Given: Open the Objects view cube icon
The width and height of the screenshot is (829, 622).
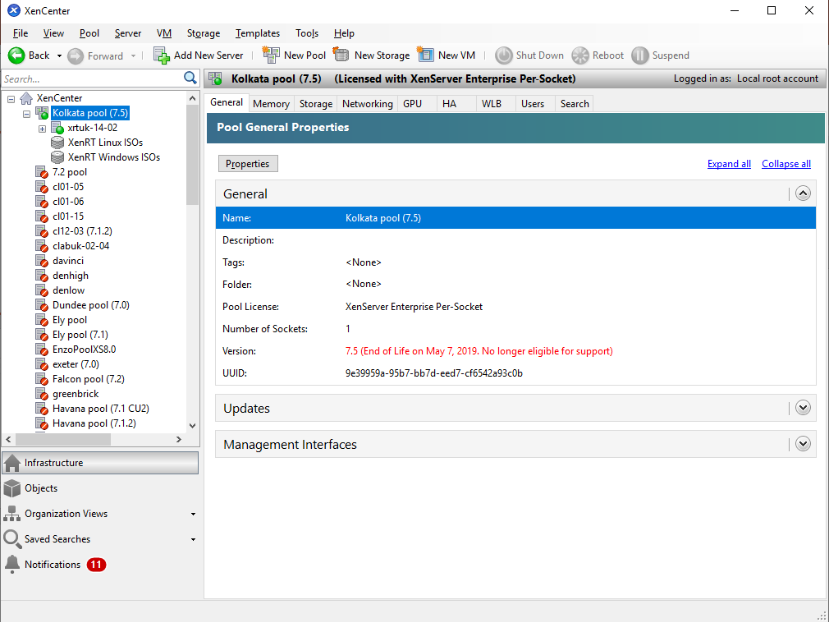Looking at the screenshot, I should pos(12,488).
